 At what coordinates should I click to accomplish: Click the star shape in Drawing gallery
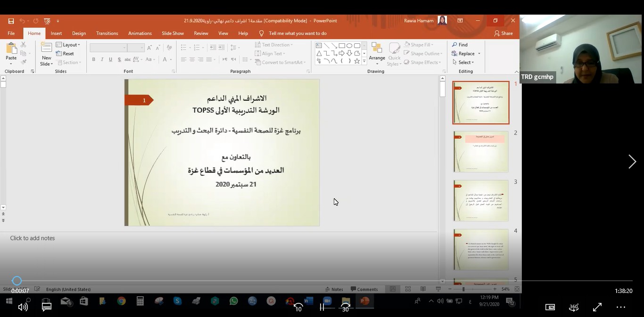click(357, 61)
